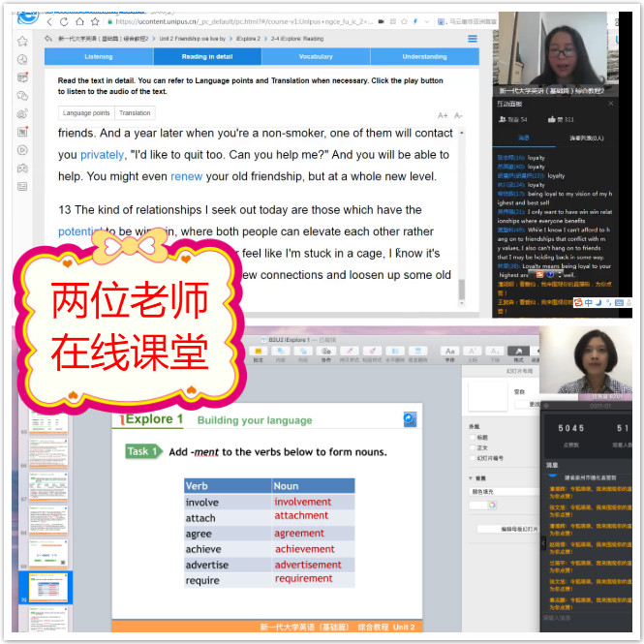Switch to the Understanding tab
Viewport: 644px width, 644px height.
point(424,57)
